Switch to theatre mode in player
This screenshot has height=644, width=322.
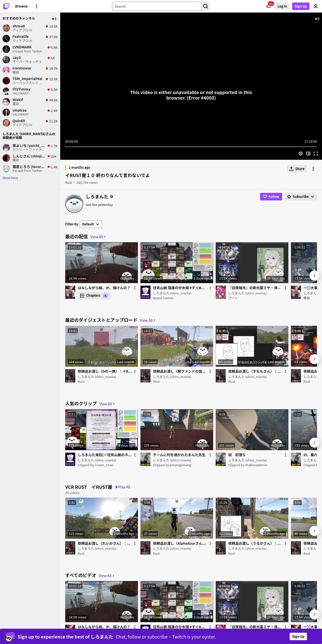coord(308,153)
